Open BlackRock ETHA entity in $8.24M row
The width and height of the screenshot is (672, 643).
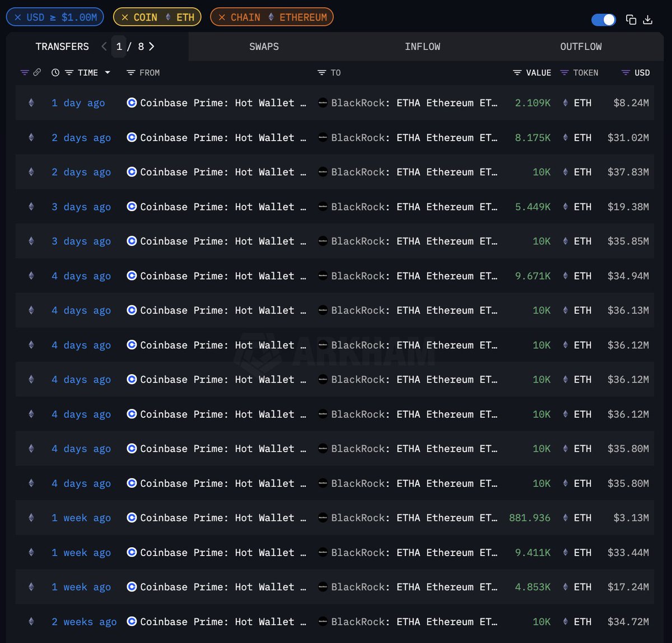click(x=414, y=103)
